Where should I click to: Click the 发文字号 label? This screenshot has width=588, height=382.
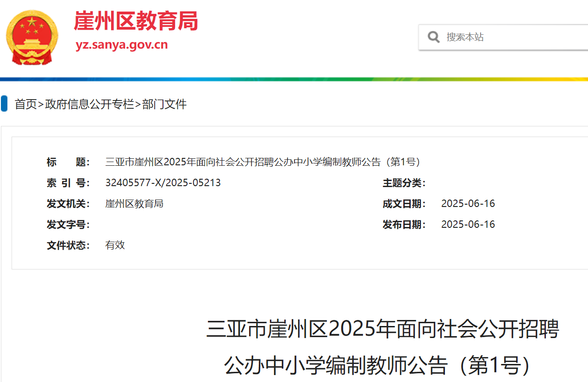point(68,225)
